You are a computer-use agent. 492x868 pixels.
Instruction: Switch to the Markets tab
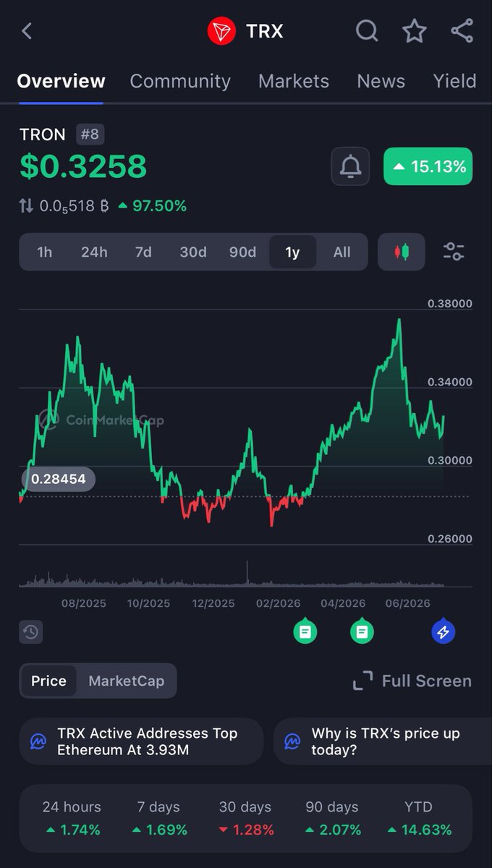tap(294, 81)
